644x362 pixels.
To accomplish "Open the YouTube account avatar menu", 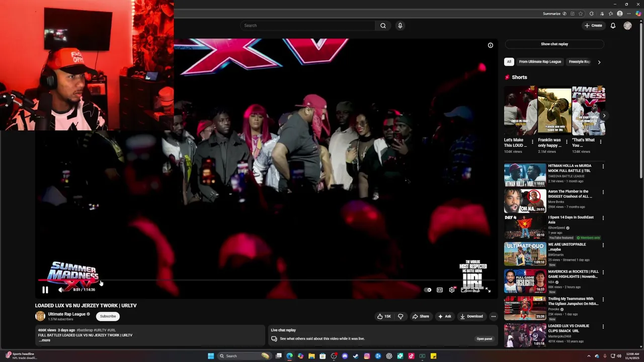I will tap(627, 26).
